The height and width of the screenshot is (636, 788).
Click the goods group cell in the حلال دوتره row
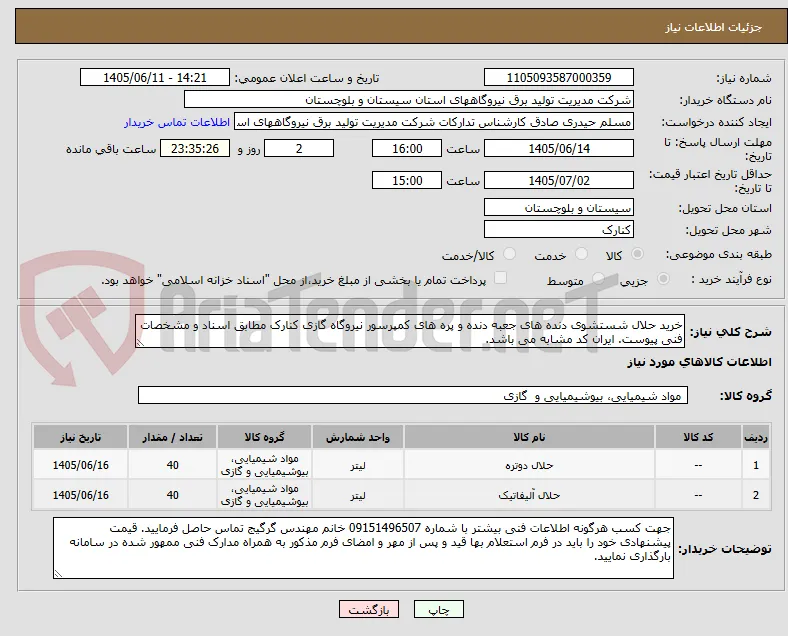(x=264, y=465)
